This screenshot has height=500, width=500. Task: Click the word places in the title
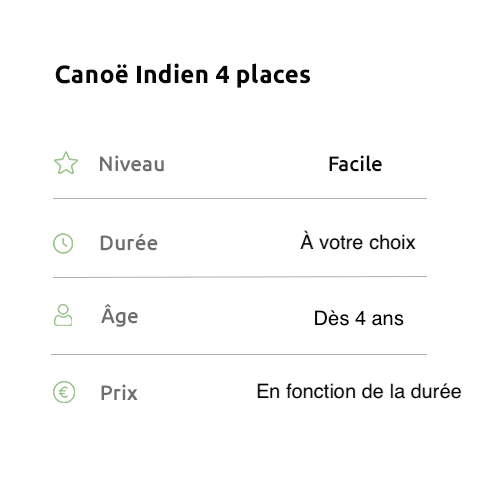tap(273, 75)
